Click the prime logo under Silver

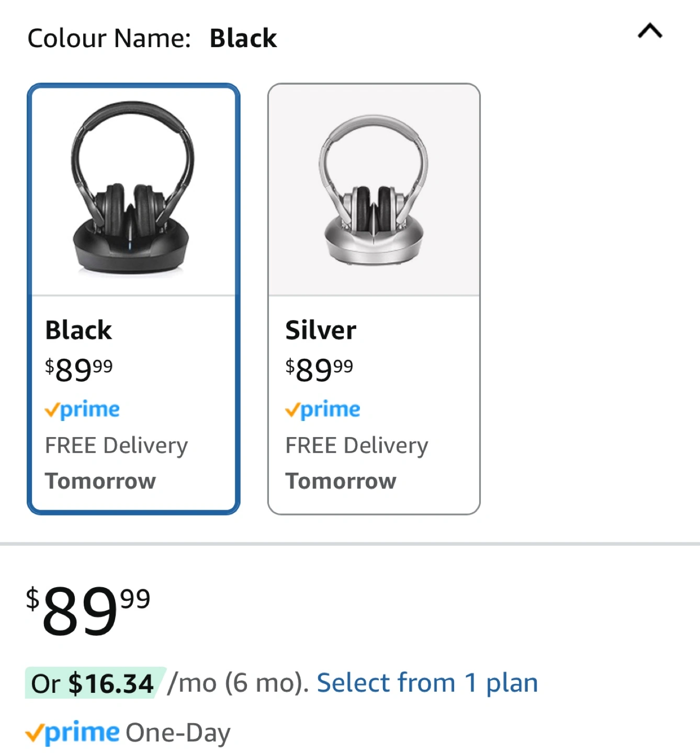(323, 409)
